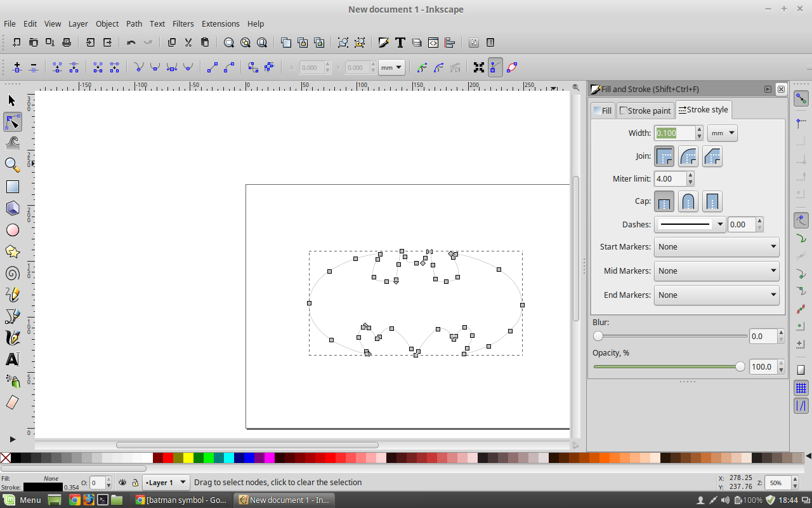
Task: Open zoom percentage dropdown
Action: [x=796, y=483]
